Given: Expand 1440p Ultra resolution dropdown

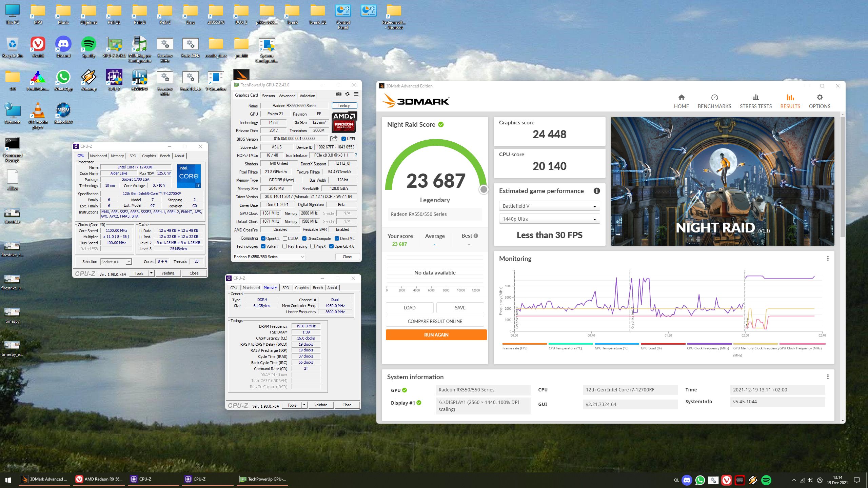Looking at the screenshot, I should (549, 219).
